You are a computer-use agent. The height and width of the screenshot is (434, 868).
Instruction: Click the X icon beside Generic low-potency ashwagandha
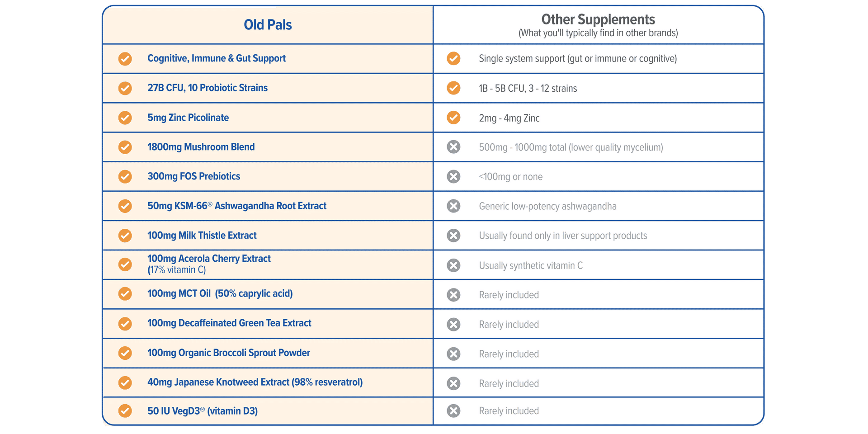453,206
